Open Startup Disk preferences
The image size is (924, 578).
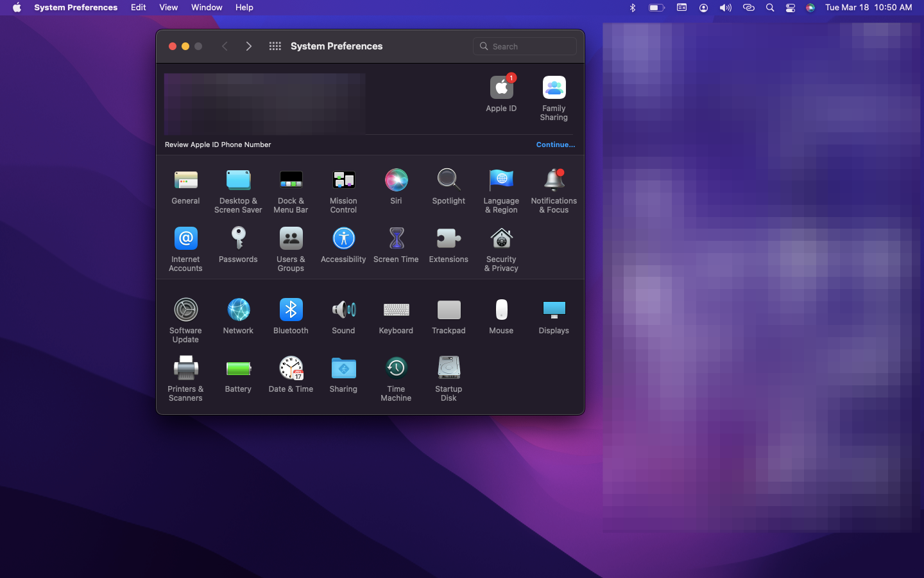[449, 379]
